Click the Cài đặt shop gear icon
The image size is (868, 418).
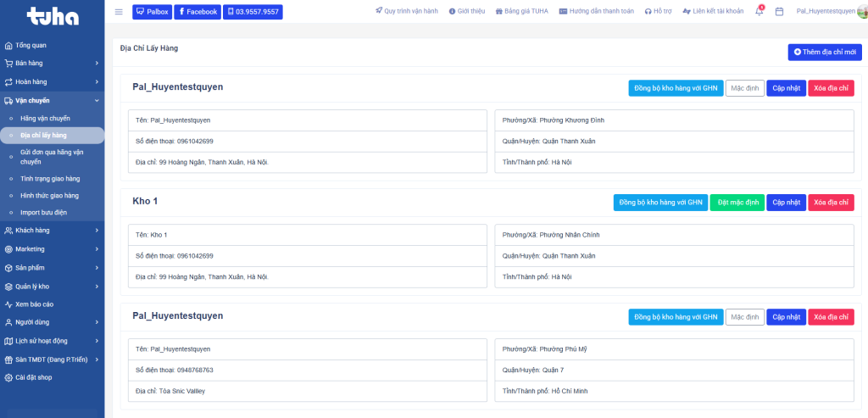[x=8, y=377]
